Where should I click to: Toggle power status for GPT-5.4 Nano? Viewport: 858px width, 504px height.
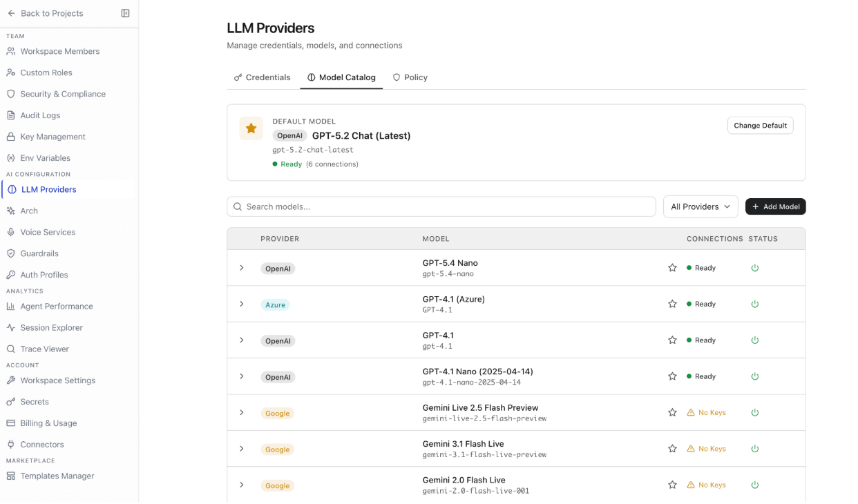click(x=755, y=268)
